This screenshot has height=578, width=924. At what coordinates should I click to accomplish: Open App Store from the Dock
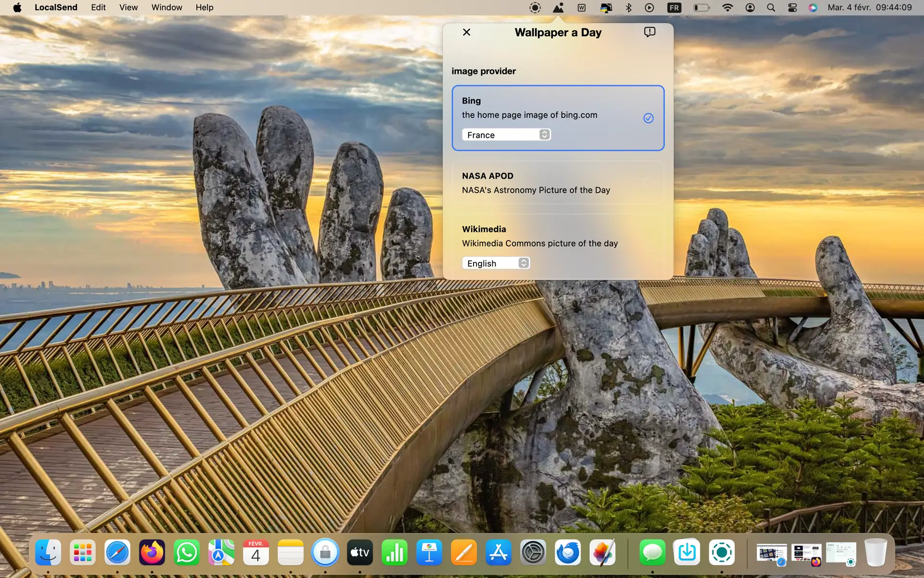pos(499,552)
